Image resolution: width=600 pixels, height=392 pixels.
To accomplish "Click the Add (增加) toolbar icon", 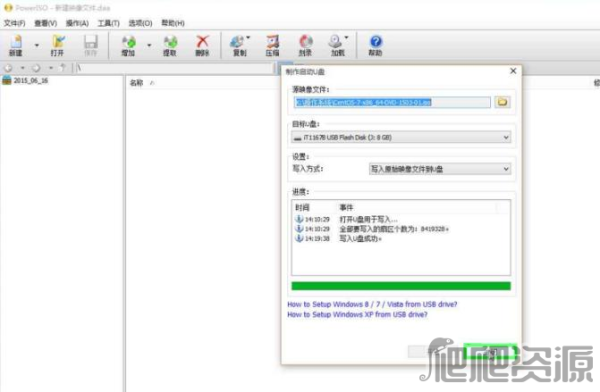I will pyautogui.click(x=128, y=45).
